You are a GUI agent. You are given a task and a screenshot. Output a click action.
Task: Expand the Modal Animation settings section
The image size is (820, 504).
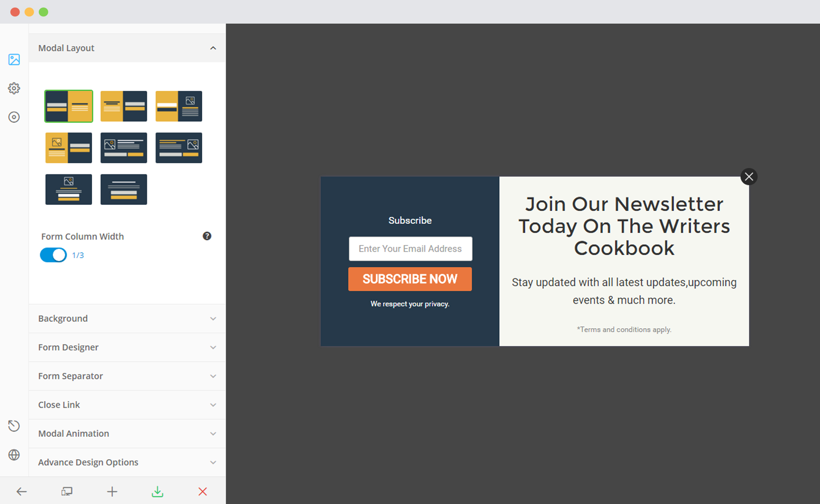125,433
